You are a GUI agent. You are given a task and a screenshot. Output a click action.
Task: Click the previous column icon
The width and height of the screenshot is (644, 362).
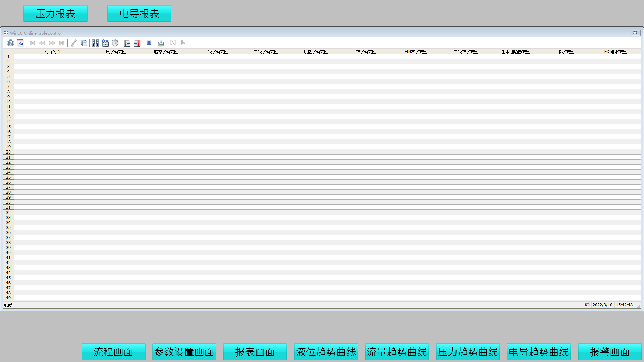[127, 43]
